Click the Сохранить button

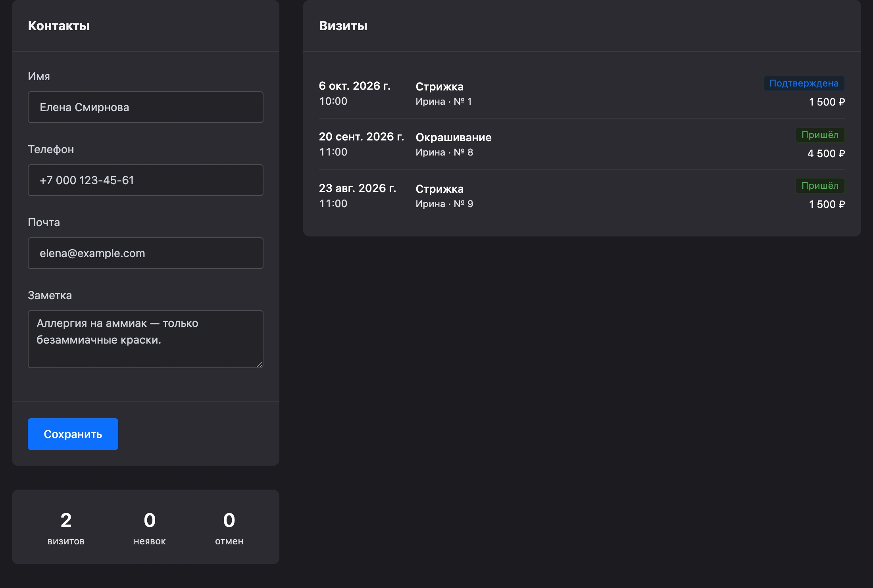tap(73, 434)
